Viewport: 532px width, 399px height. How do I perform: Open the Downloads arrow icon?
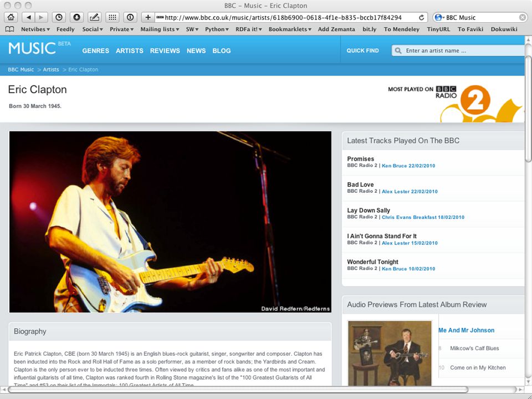point(76,17)
